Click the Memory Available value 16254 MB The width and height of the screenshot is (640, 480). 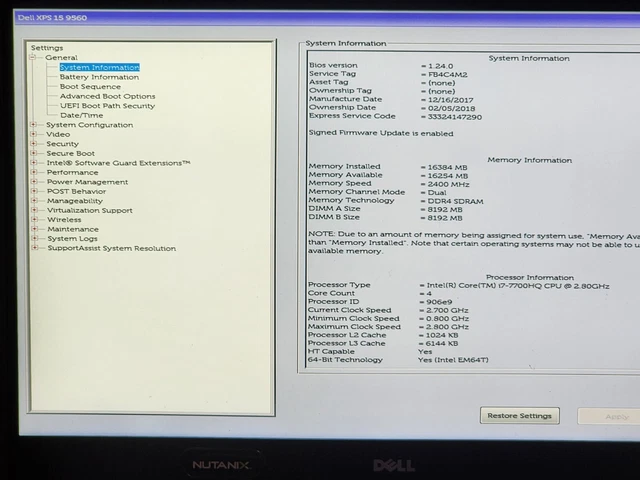tap(448, 176)
